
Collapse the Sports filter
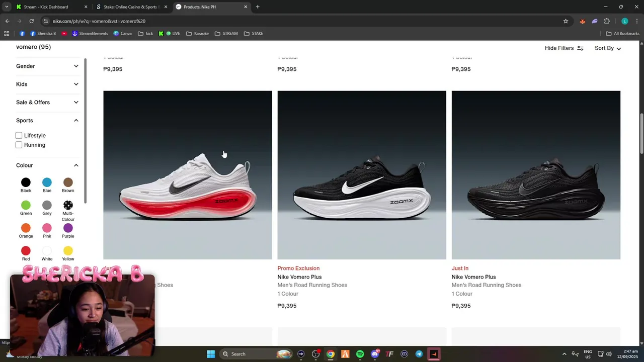pos(47,121)
